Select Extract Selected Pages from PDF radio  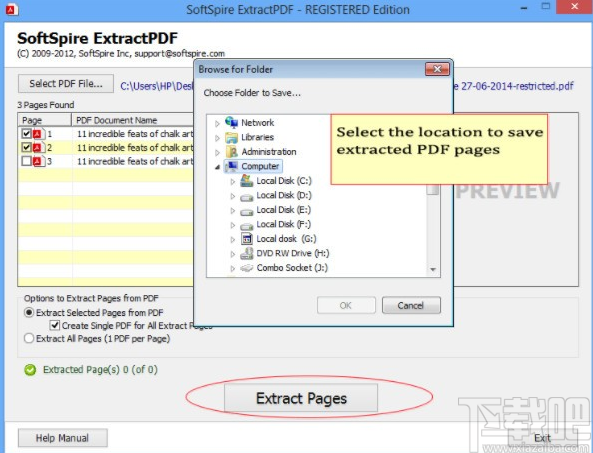(x=29, y=313)
